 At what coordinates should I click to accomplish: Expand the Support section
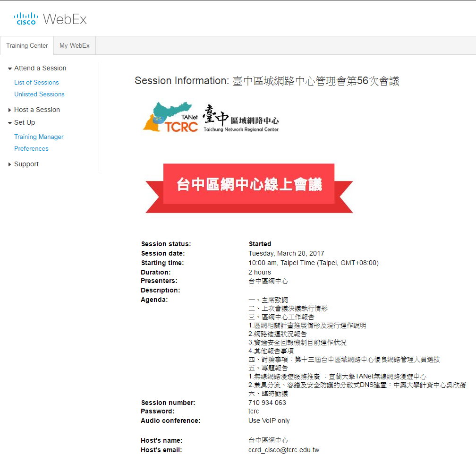(24, 164)
